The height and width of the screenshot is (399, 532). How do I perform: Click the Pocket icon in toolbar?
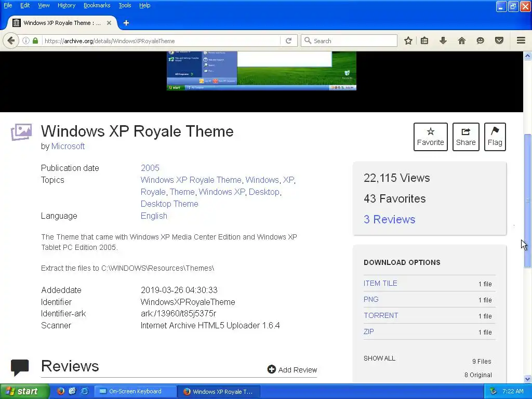tap(499, 41)
